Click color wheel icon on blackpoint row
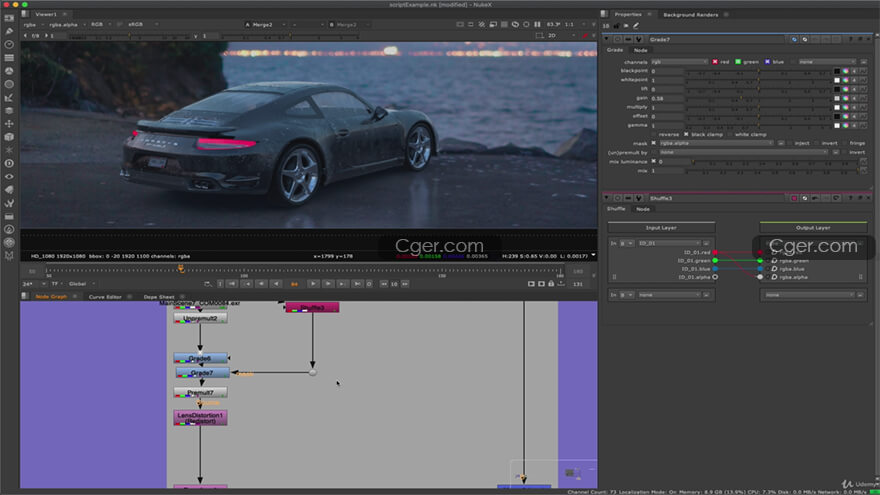Viewport: 880px width, 495px height. pyautogui.click(x=845, y=71)
